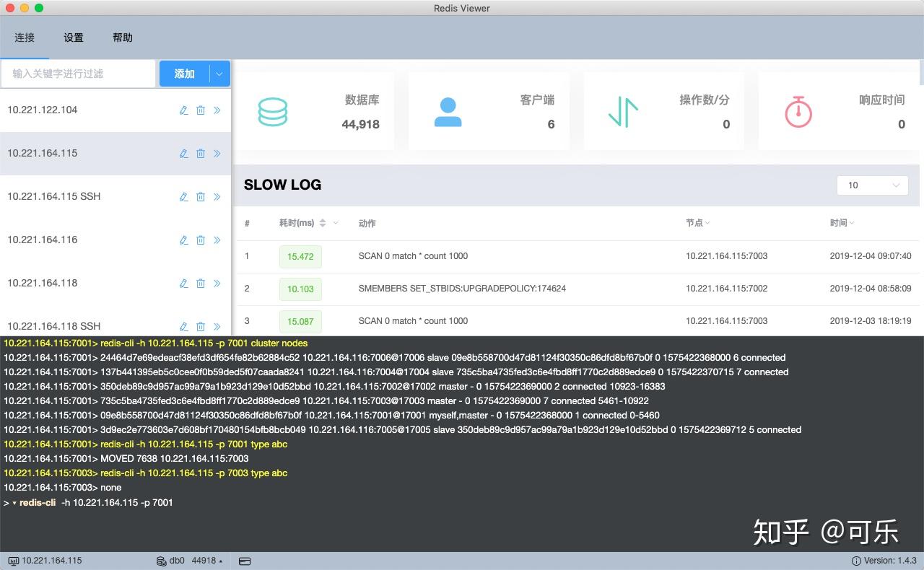Expand the redis-cli command triangle in terminal
This screenshot has width=924, height=570.
(14, 503)
